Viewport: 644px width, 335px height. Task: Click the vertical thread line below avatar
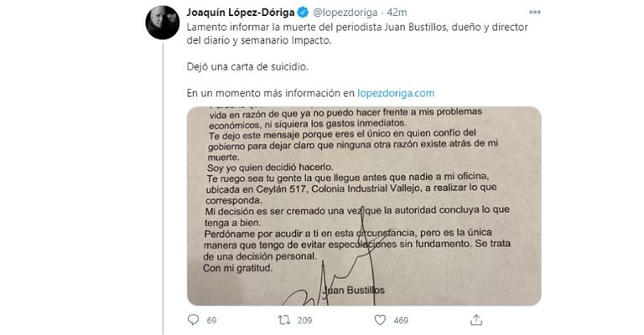click(x=163, y=188)
